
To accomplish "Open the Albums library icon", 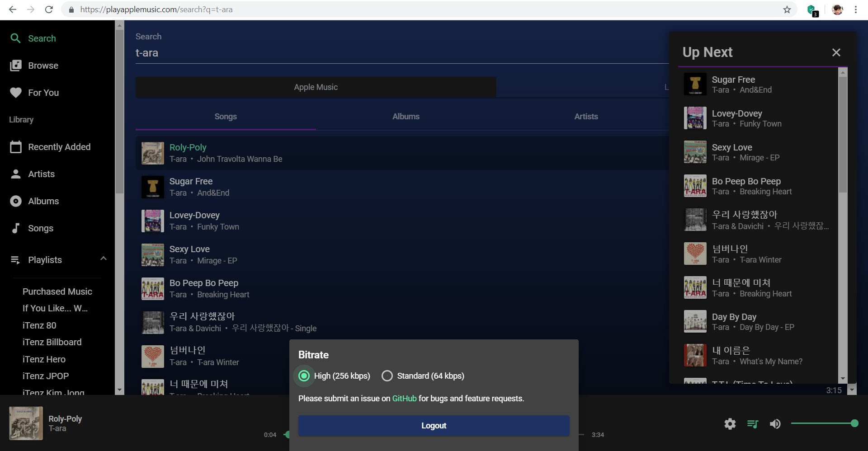I will click(x=15, y=201).
